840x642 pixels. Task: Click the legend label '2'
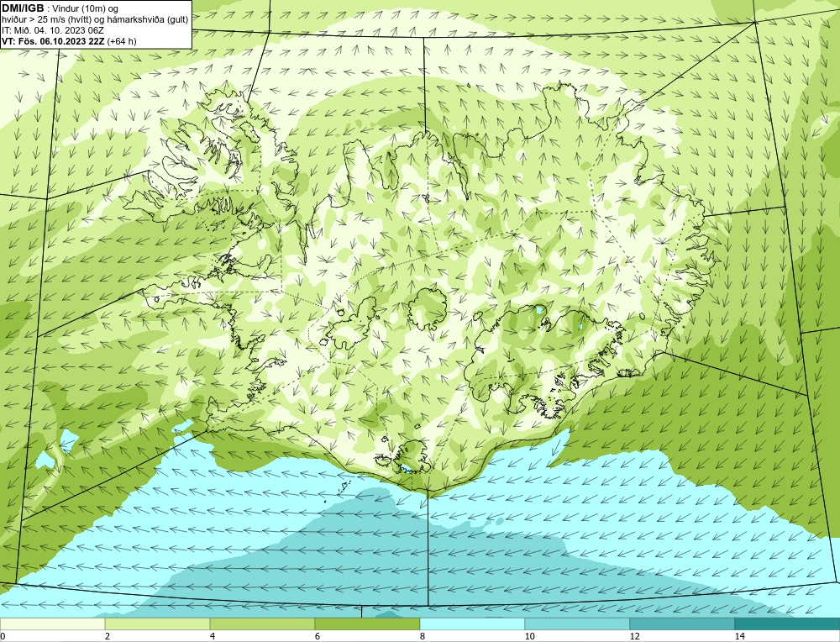pos(108,636)
